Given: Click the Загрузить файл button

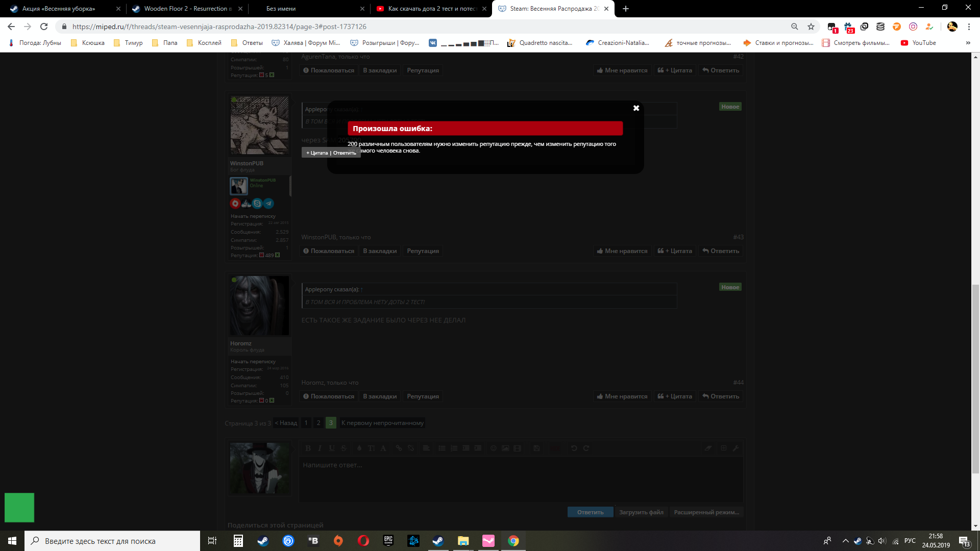Looking at the screenshot, I should 642,512.
